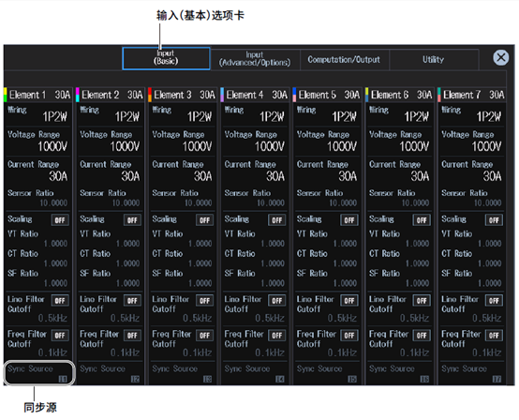
Task: Open Sync Source I2 for Element 2
Action: [x=111, y=373]
